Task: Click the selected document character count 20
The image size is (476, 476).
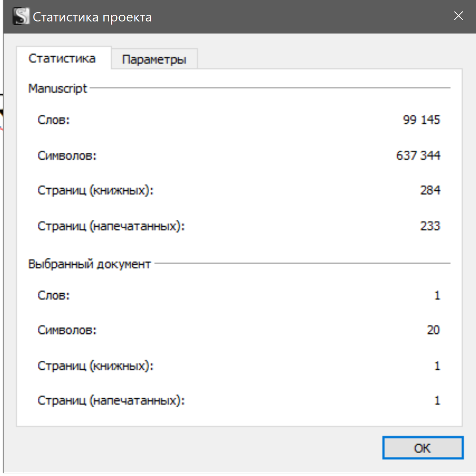Action: [x=433, y=330]
